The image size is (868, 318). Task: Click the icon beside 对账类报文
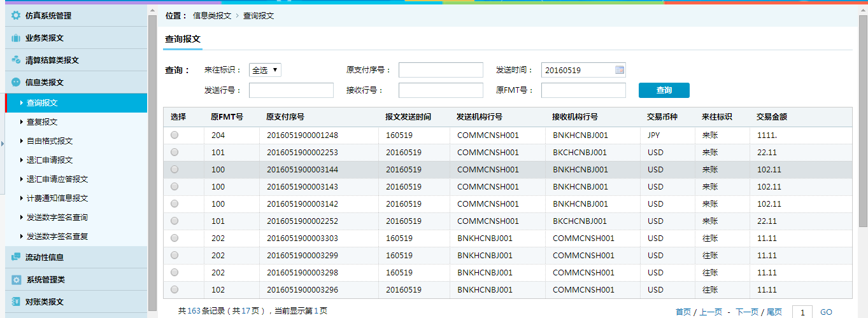16,301
